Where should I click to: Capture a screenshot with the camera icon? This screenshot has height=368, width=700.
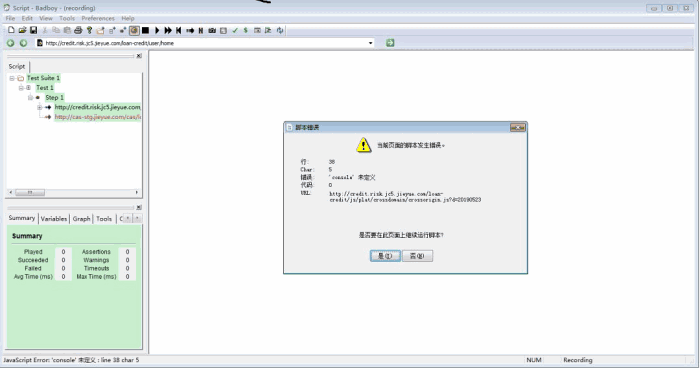point(212,30)
